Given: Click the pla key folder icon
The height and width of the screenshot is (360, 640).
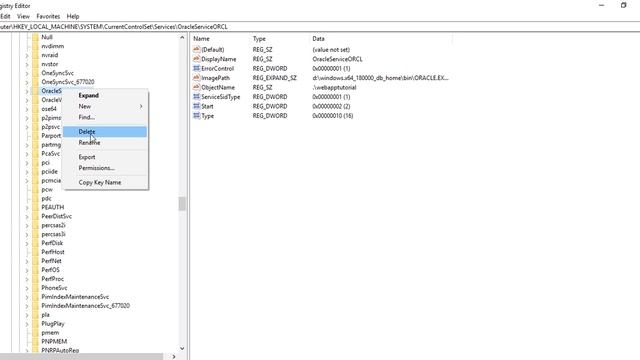Looking at the screenshot, I should (x=35, y=315).
